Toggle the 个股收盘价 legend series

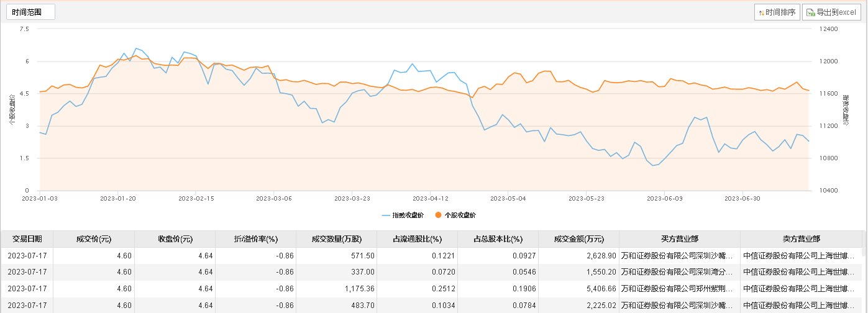(x=455, y=215)
